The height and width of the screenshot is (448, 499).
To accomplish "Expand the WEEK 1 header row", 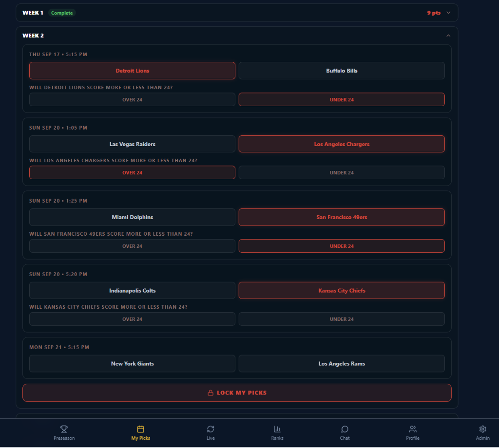I will [237, 13].
